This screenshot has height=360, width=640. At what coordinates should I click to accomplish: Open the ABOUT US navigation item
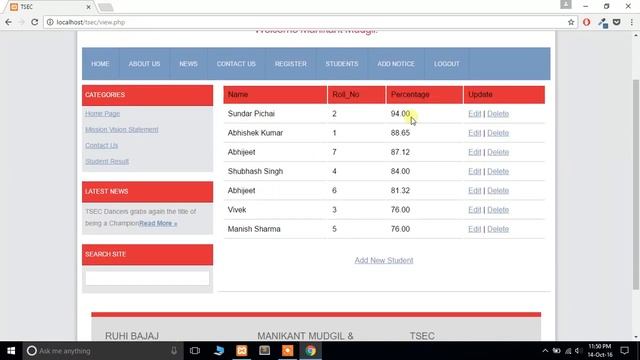[144, 64]
